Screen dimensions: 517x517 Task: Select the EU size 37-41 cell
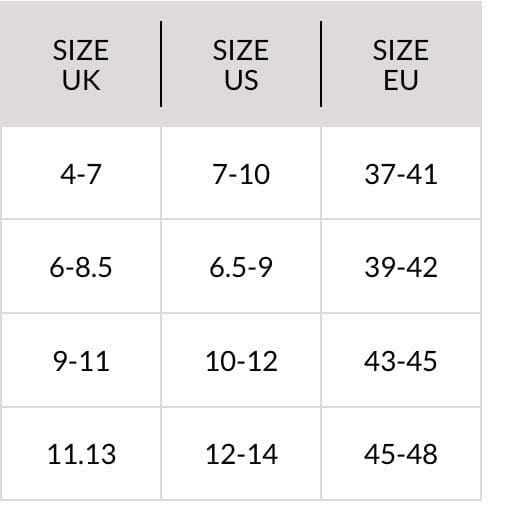tap(401, 173)
